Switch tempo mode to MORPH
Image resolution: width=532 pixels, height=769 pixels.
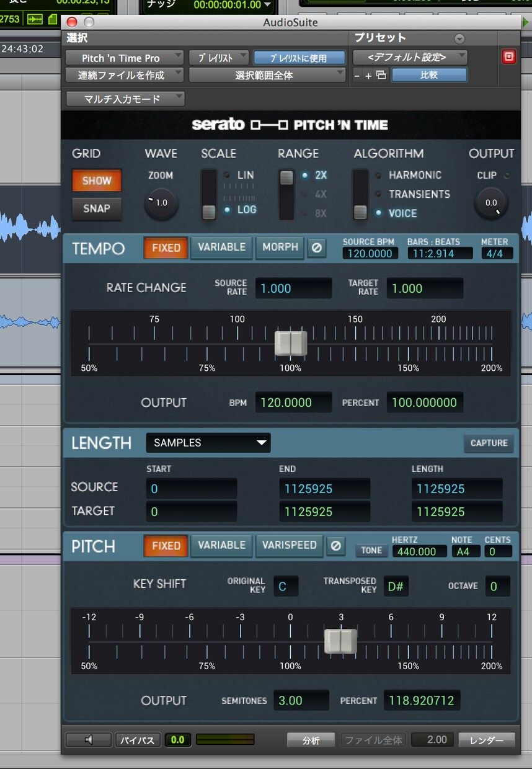pyautogui.click(x=280, y=247)
